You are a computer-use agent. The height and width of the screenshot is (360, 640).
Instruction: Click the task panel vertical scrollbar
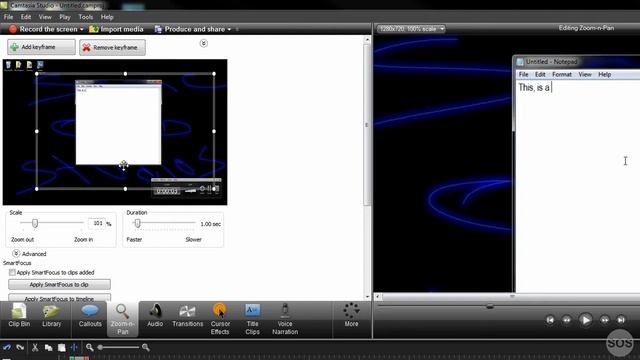(x=367, y=124)
